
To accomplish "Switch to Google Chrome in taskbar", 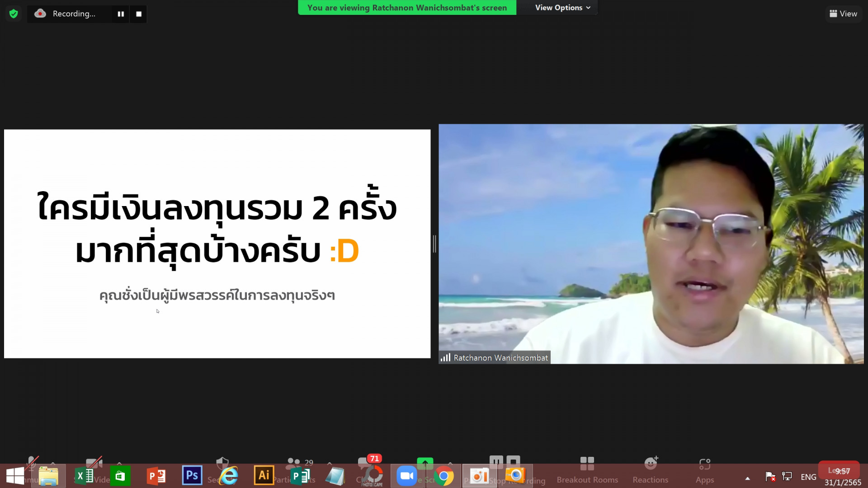I will 443,476.
